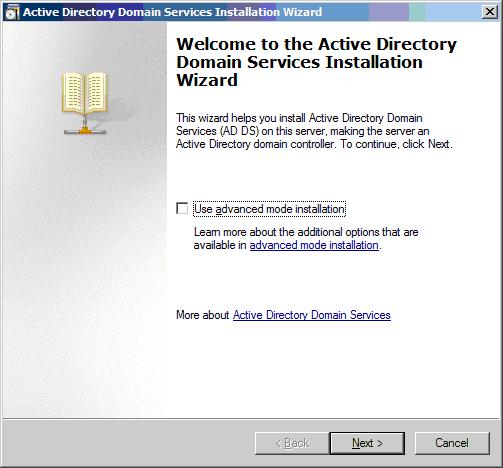Cancel the AD DS installation wizard
This screenshot has height=468, width=503.
452,443
